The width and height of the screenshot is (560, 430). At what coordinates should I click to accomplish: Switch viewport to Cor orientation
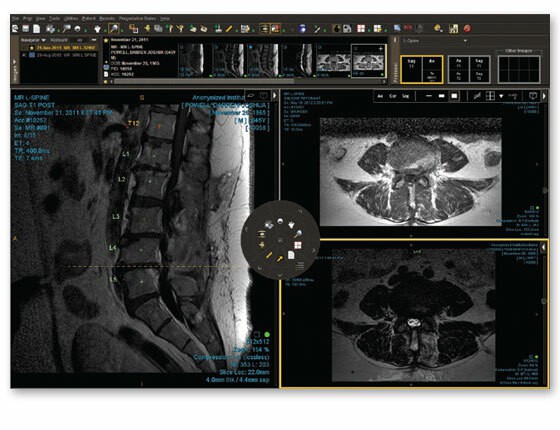point(393,96)
